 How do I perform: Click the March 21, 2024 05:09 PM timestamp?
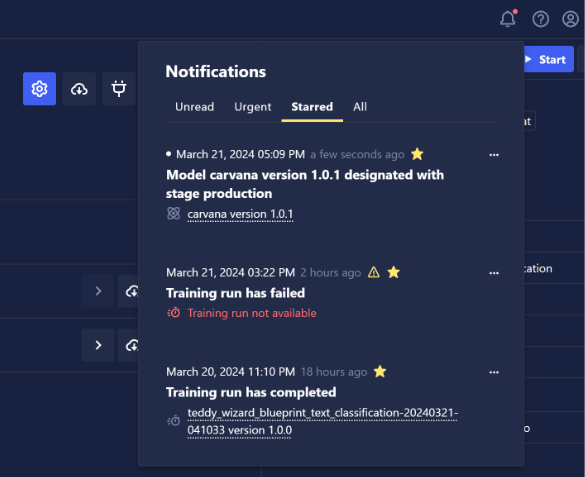pos(240,154)
